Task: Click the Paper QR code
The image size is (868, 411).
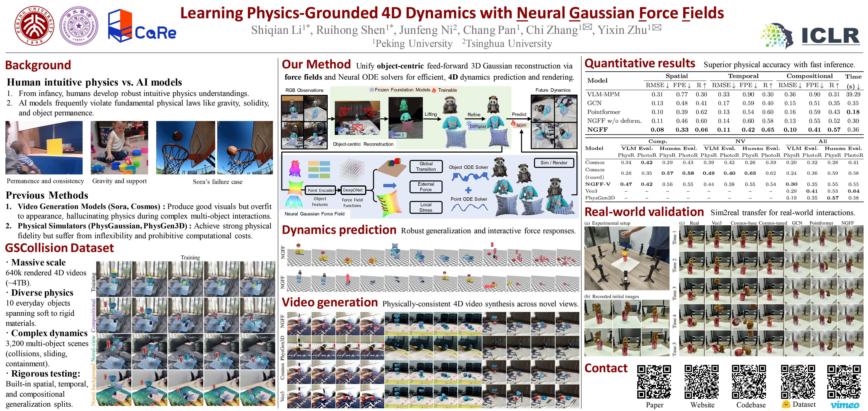Action: pos(654,382)
